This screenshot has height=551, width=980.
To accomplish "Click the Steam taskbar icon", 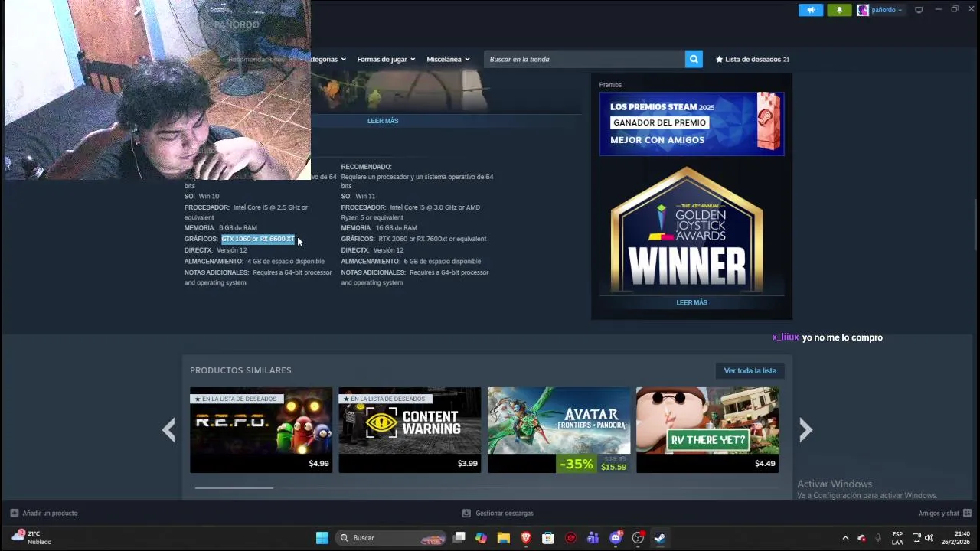I will pyautogui.click(x=660, y=538).
